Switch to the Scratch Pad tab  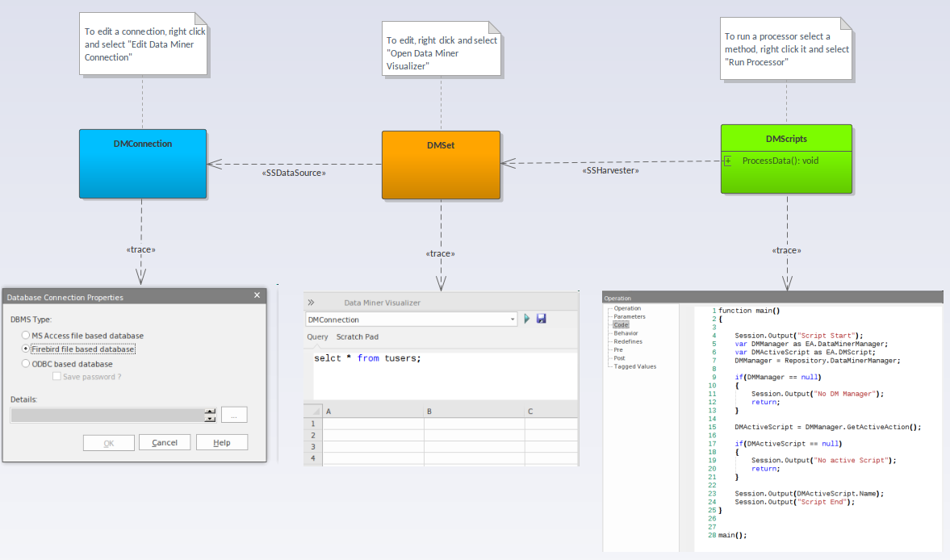[357, 337]
